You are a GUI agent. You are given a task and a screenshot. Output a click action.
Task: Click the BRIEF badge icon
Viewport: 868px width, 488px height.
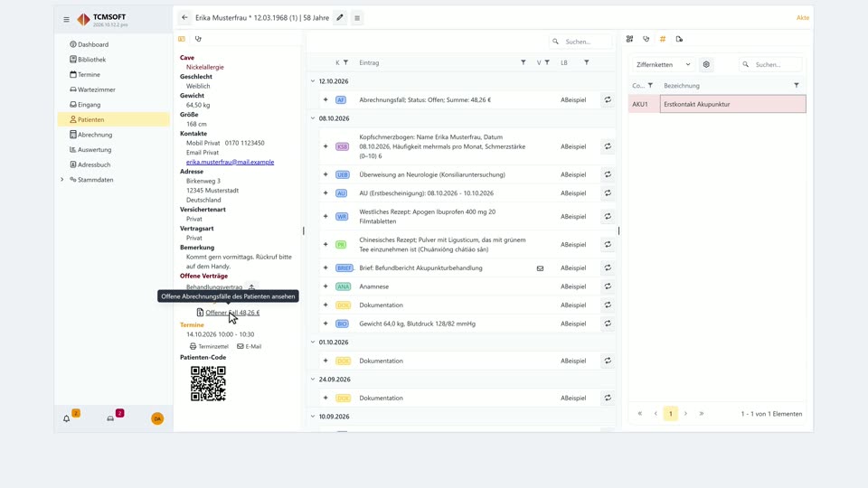344,267
